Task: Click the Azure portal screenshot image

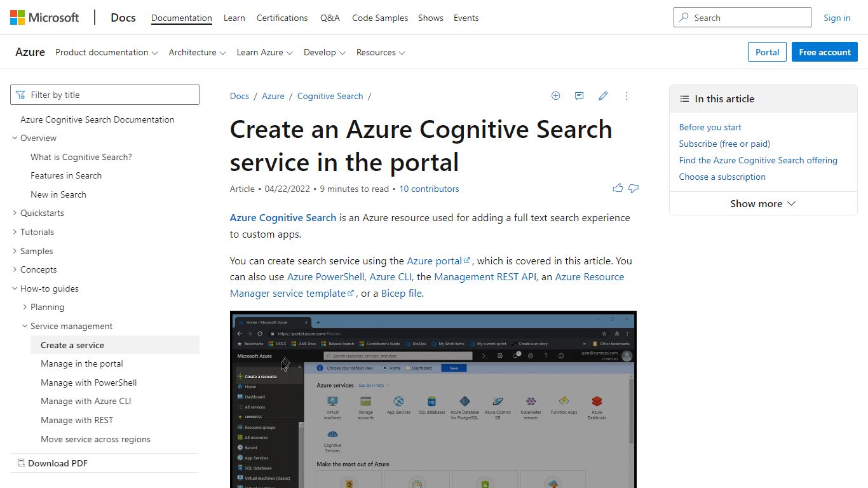Action: [x=433, y=399]
